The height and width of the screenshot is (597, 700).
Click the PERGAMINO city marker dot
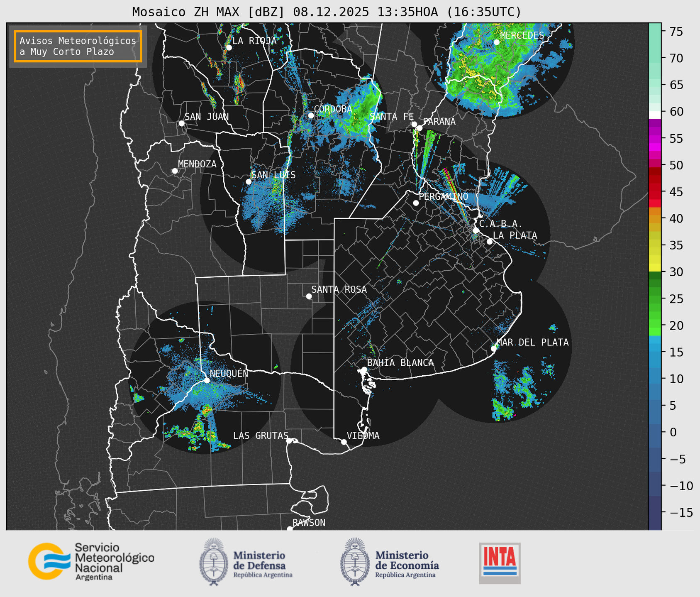(416, 203)
